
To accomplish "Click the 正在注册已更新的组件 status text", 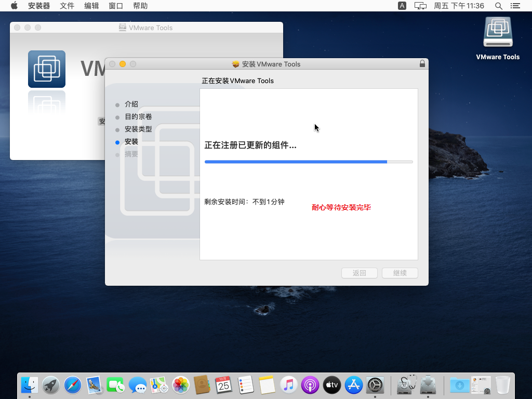I will tap(250, 145).
